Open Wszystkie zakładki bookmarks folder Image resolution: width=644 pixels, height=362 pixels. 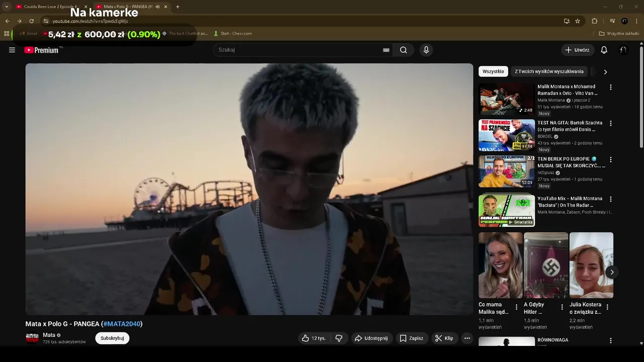coord(619,34)
